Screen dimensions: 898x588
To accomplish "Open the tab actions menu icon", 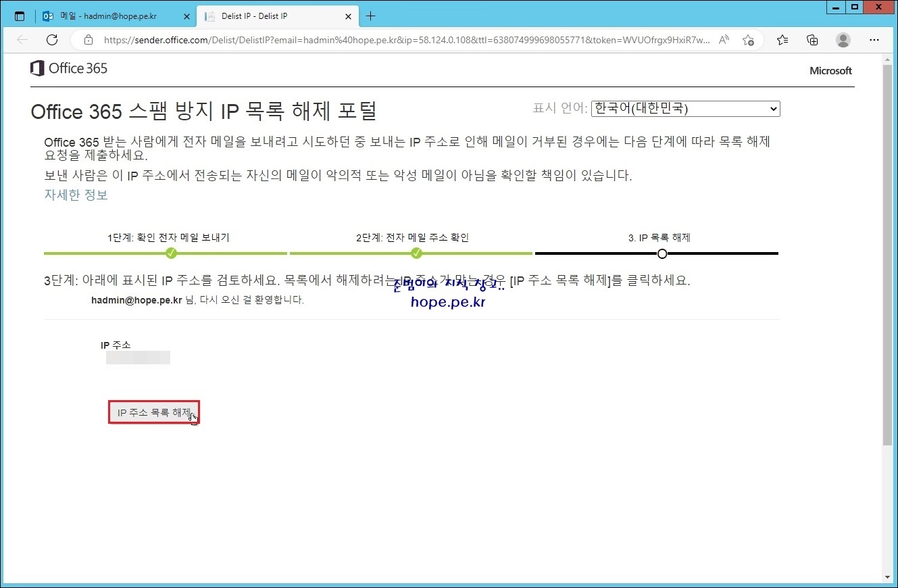I will (x=20, y=16).
